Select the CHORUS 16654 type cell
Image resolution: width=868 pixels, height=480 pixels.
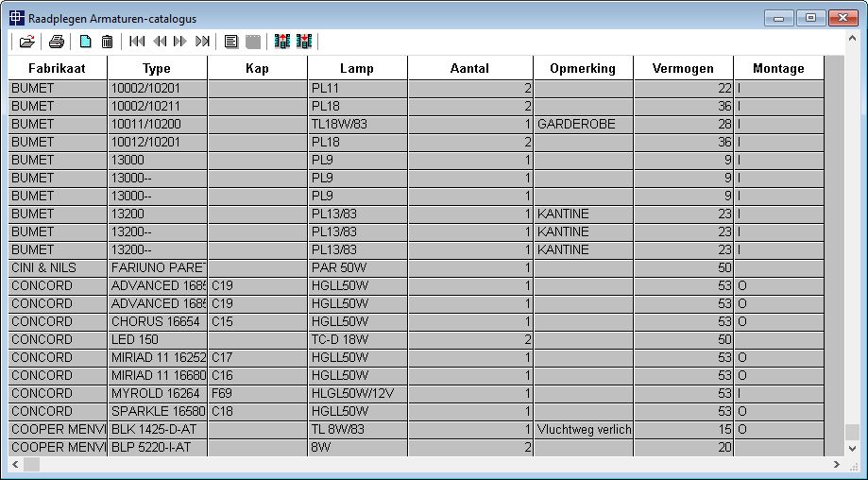tap(157, 321)
